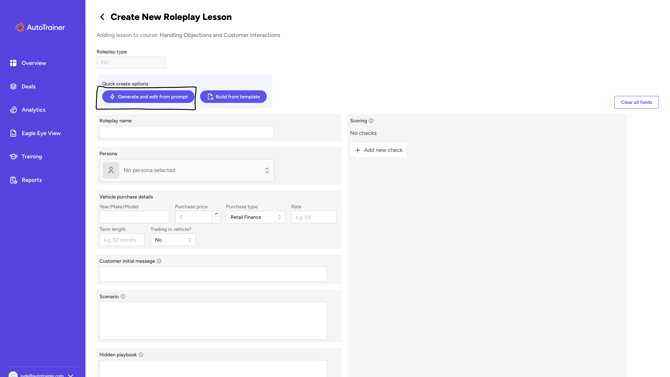Screen dimensions: 670x377
Task: Open the Trading in vehicle dropdown
Action: (x=173, y=240)
